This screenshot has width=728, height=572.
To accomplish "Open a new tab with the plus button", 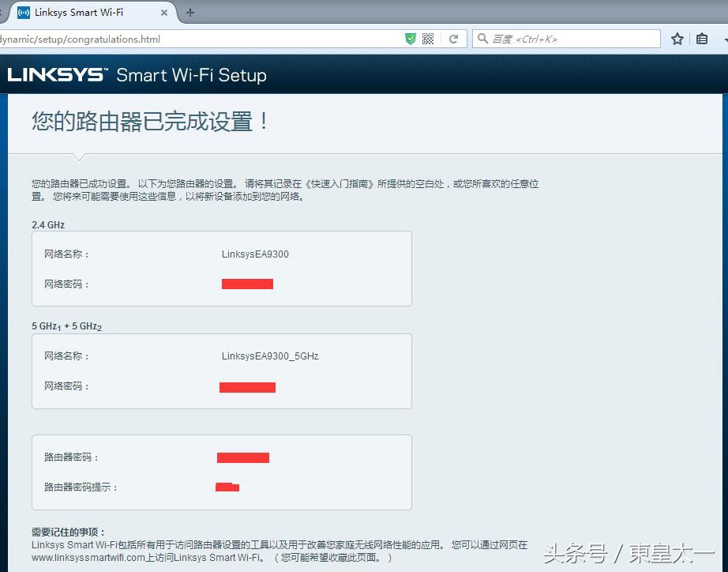I will click(190, 12).
